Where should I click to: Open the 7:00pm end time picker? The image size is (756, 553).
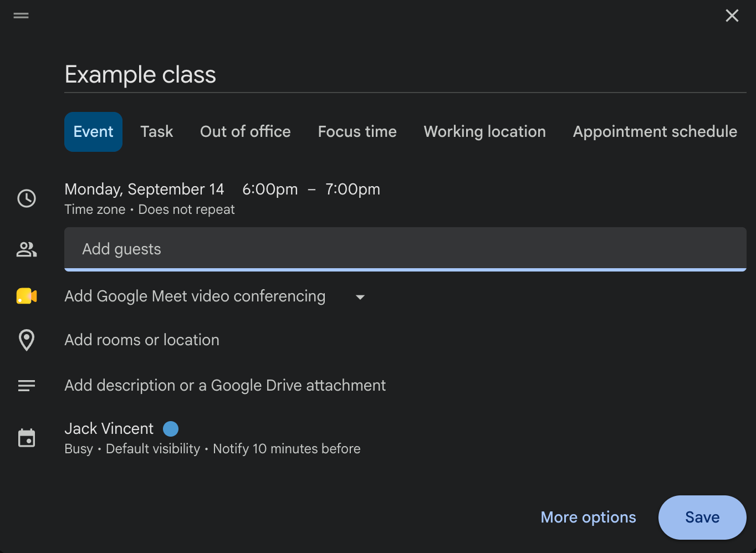pyautogui.click(x=353, y=190)
